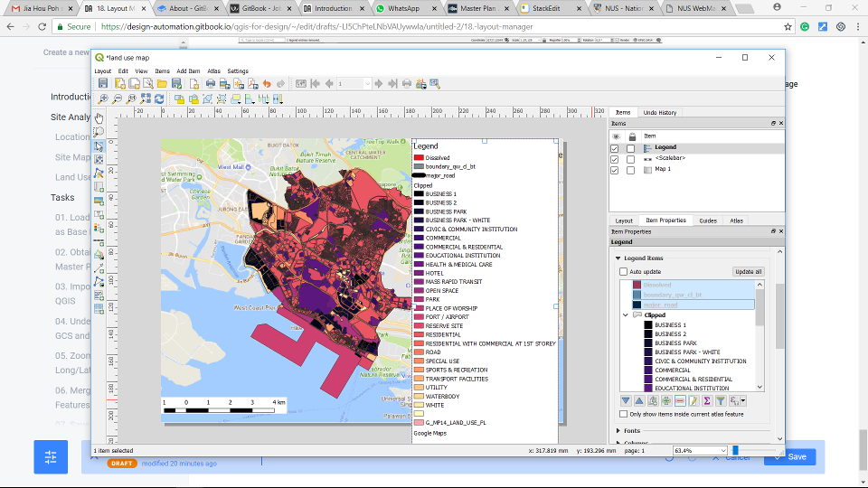868x488 pixels.
Task: Click the Update all button
Action: tap(747, 271)
